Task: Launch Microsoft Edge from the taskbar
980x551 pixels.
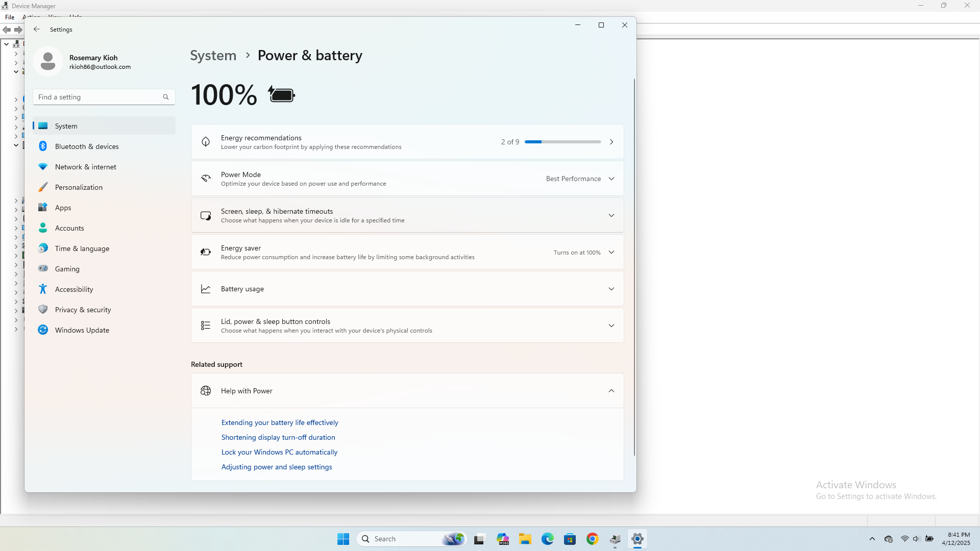Action: 548,539
